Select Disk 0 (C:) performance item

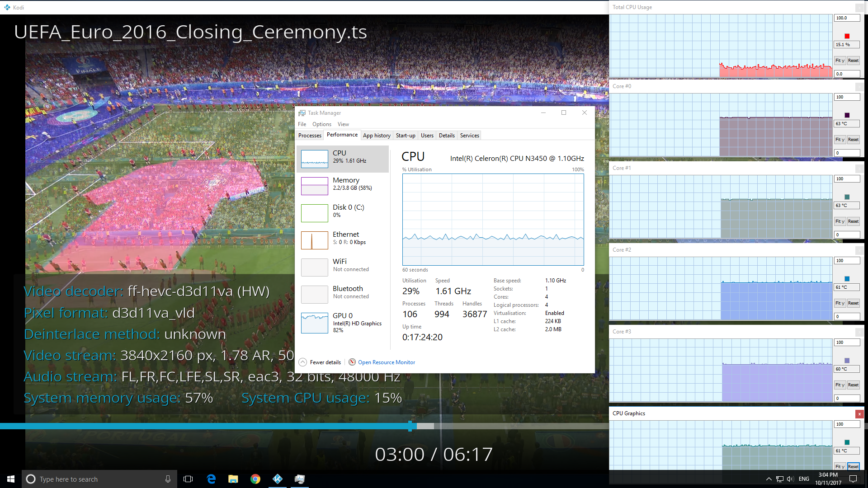tap(343, 213)
